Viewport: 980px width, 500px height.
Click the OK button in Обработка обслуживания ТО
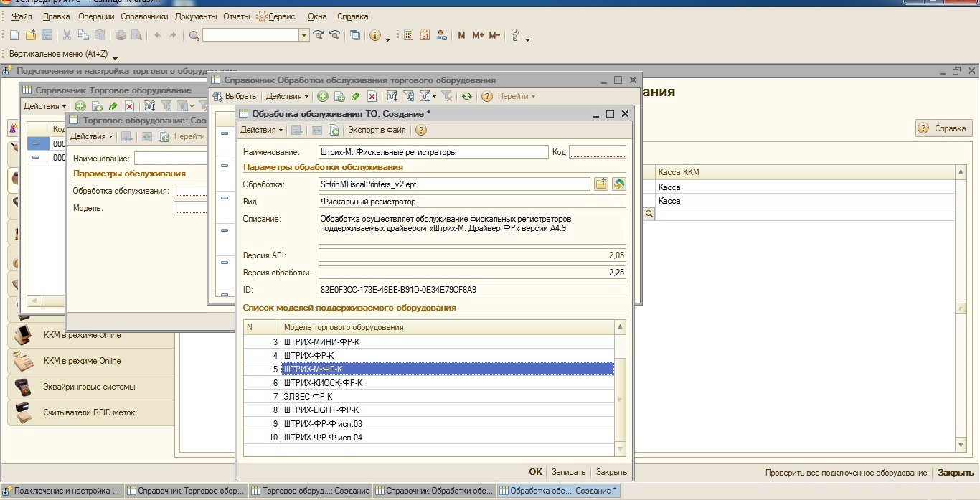535,472
